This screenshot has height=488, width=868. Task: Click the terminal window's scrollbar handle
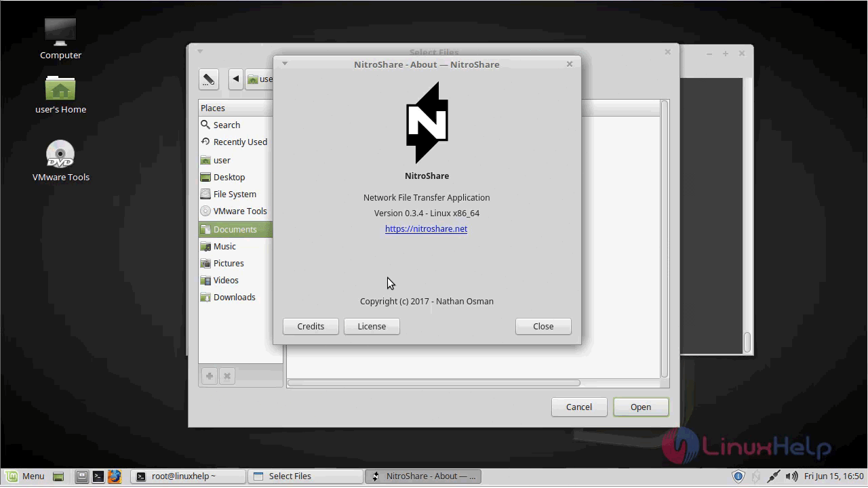pyautogui.click(x=747, y=342)
